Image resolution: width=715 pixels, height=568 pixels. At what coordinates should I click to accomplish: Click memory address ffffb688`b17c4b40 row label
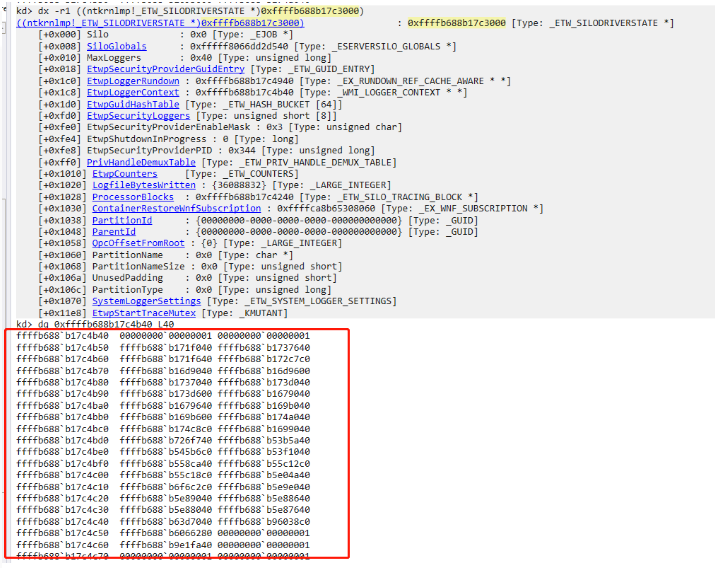tap(62, 336)
